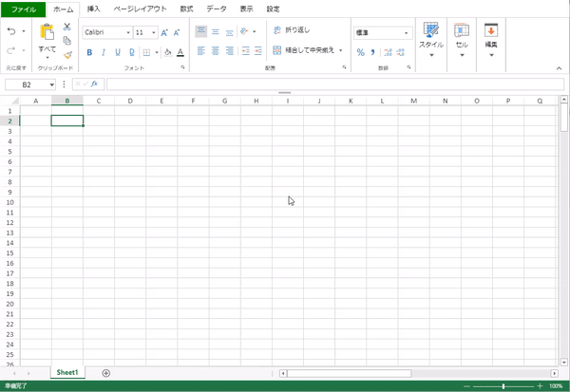Click the Increase Font Size icon
This screenshot has height=392, width=570.
click(x=164, y=32)
